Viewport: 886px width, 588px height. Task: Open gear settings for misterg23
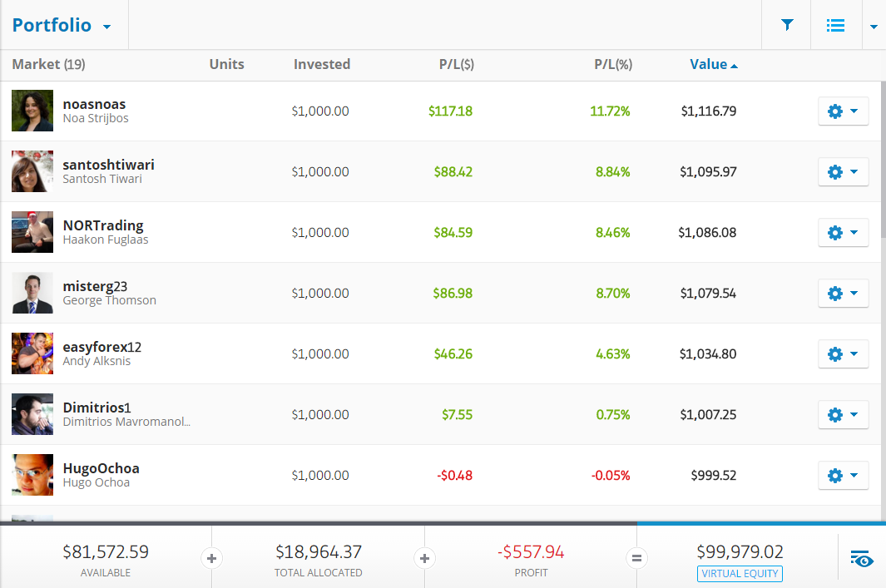click(843, 294)
